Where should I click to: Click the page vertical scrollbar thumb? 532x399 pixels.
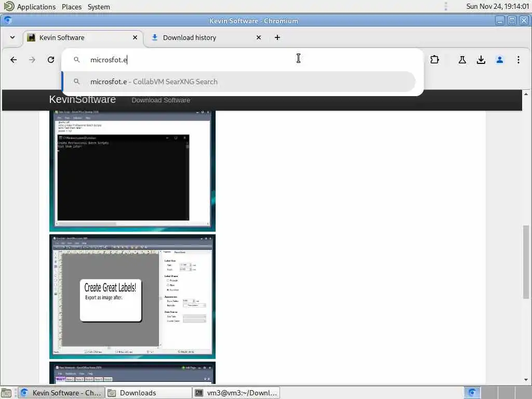[x=526, y=262]
